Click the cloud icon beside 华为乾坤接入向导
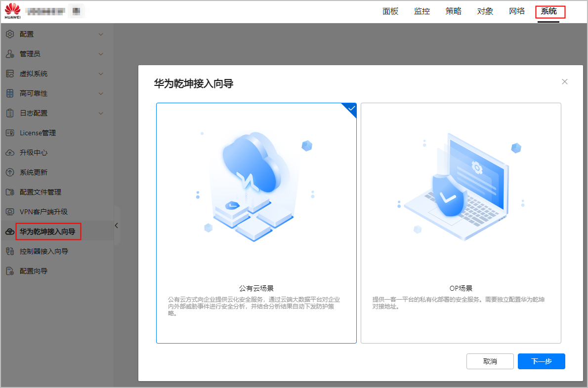The image size is (588, 388). (10, 232)
